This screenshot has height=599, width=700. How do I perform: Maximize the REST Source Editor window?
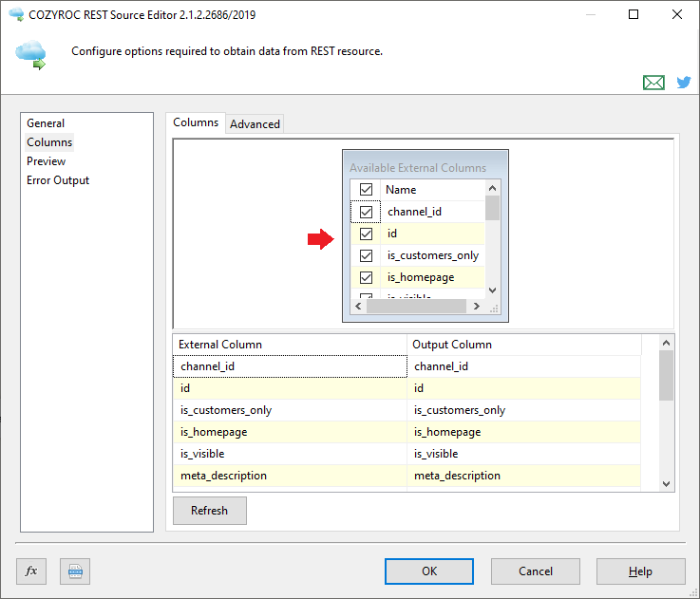633,14
